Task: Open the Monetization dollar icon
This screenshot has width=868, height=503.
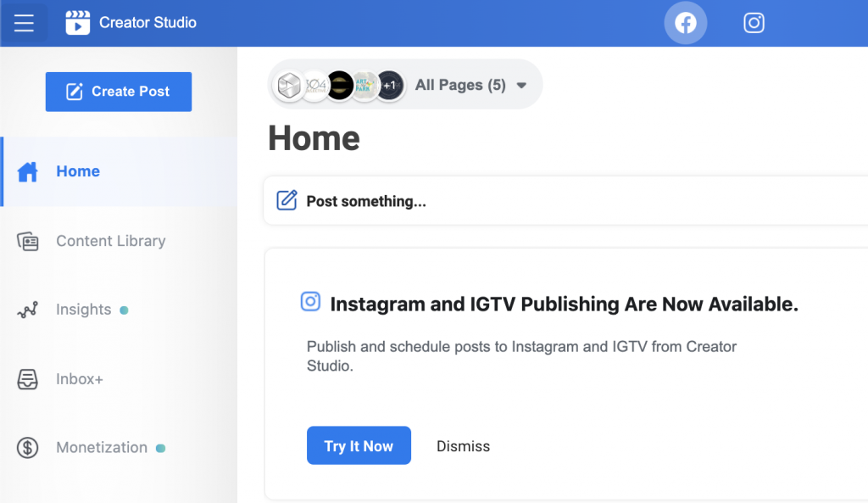Action: tap(27, 447)
